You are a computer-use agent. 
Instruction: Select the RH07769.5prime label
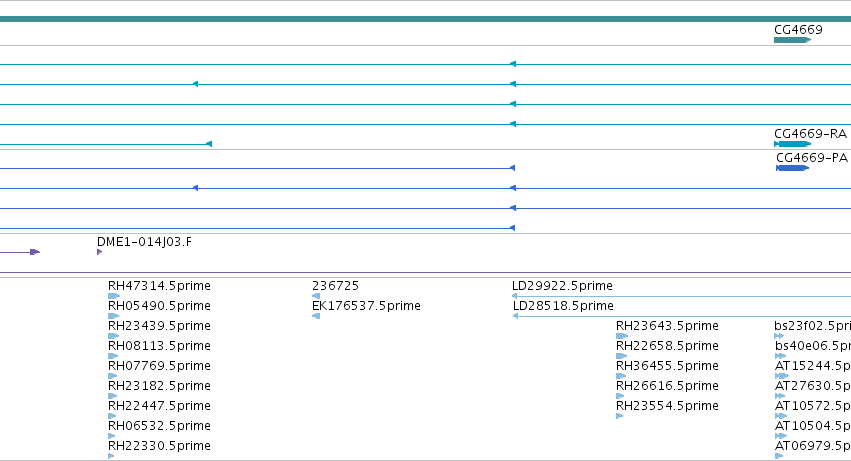pyautogui.click(x=159, y=366)
